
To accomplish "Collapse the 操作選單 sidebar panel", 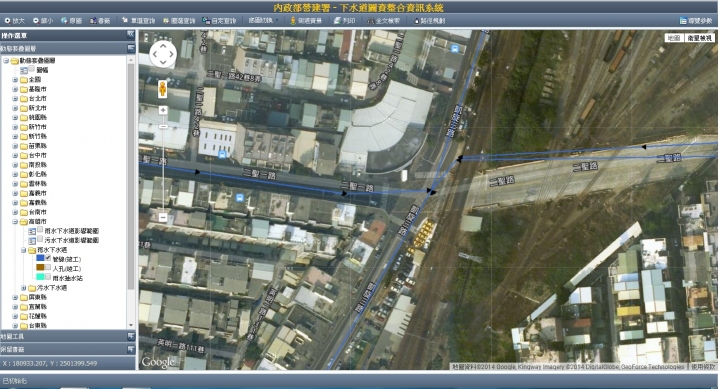I will click(x=131, y=35).
